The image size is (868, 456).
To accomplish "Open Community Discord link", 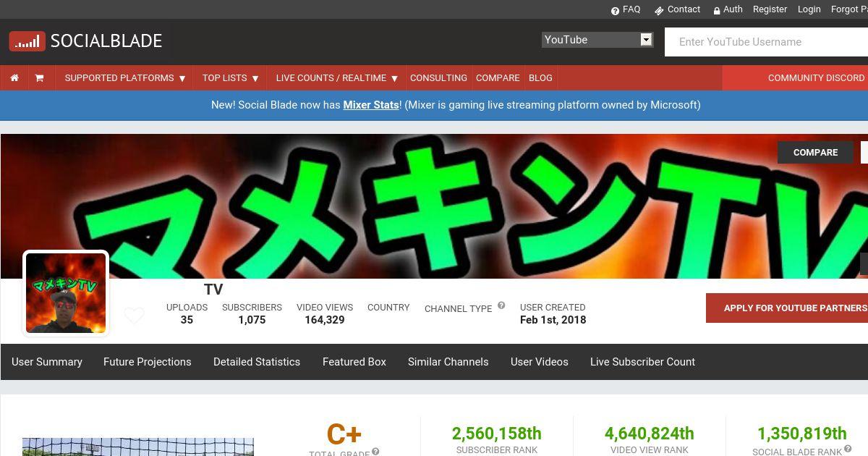I will [816, 77].
